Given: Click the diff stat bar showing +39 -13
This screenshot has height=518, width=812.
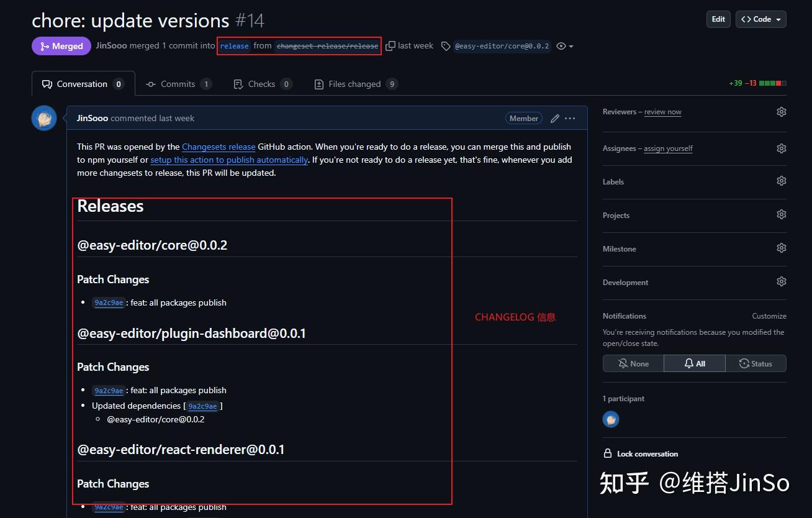Looking at the screenshot, I should tap(757, 82).
